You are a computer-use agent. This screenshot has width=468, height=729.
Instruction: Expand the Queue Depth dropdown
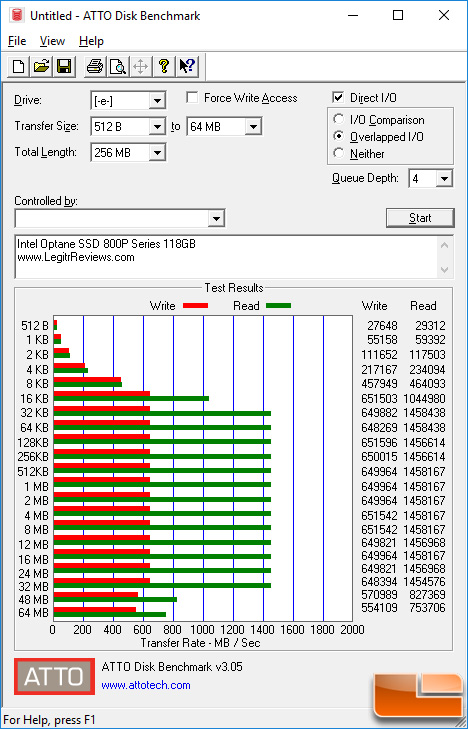[x=444, y=179]
